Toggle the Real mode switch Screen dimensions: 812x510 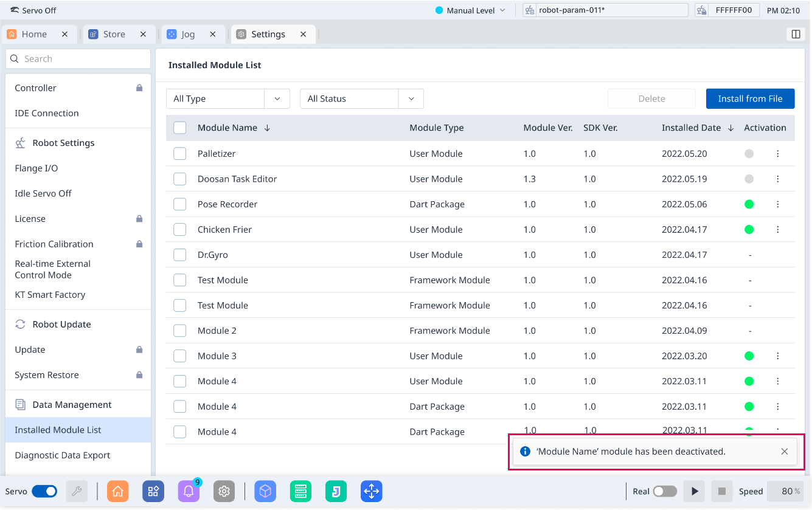[x=665, y=491]
